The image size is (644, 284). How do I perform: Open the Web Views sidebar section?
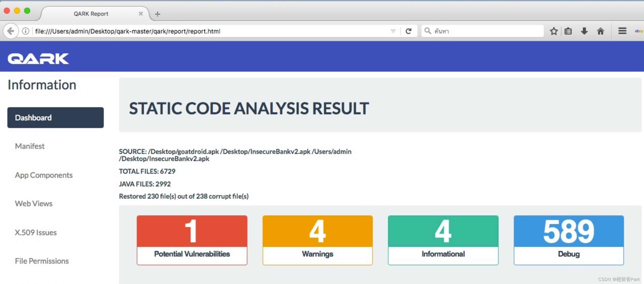pyautogui.click(x=33, y=203)
